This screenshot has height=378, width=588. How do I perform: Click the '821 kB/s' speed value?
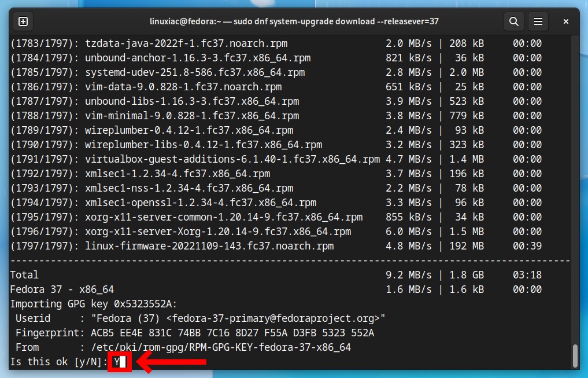409,58
